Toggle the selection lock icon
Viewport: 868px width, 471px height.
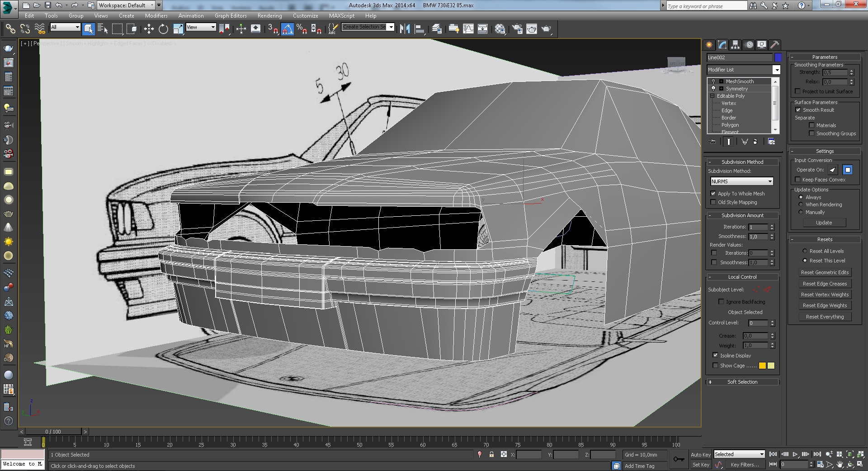point(491,454)
